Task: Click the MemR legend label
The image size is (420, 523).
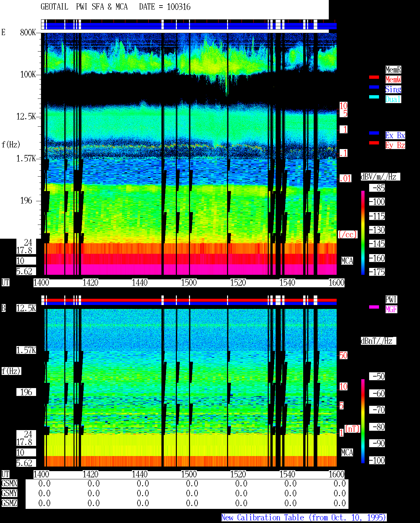Action: (x=393, y=70)
